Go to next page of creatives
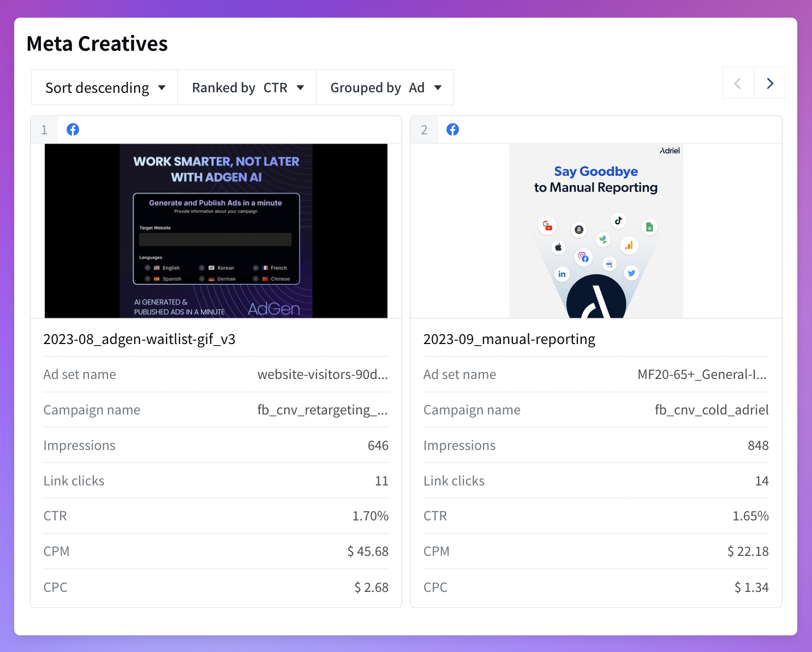This screenshot has height=652, width=812. pos(769,83)
